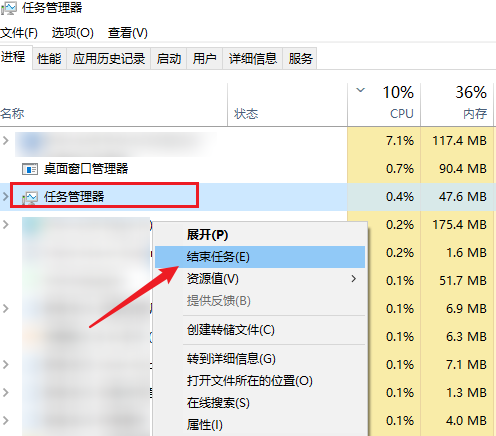Switch to the 用户 tab
Image resolution: width=496 pixels, height=436 pixels.
click(x=205, y=59)
